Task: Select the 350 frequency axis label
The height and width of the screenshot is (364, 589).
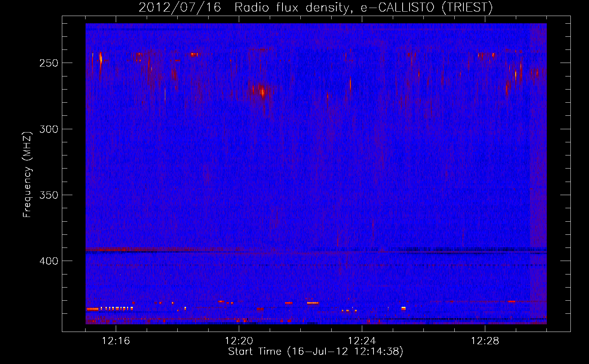Action: click(x=49, y=195)
